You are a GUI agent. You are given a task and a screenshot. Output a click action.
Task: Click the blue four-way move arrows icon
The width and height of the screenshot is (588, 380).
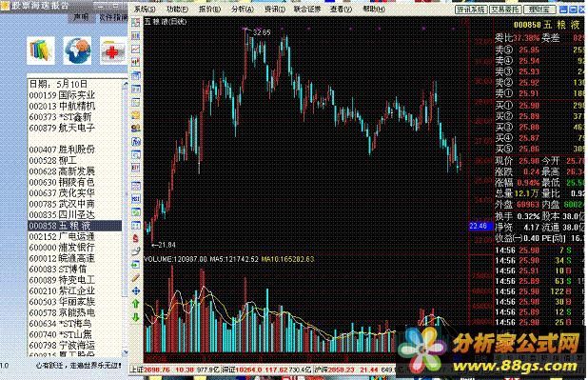click(x=136, y=291)
